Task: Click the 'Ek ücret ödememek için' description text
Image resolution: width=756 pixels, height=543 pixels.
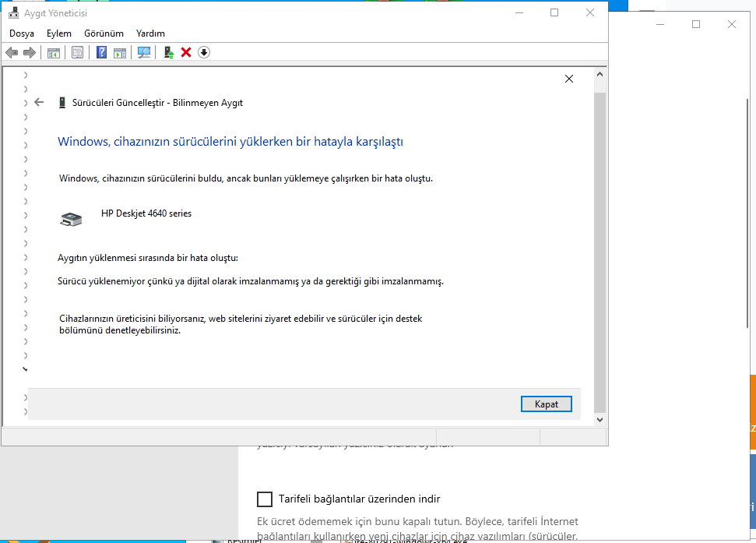Action: pos(417,529)
